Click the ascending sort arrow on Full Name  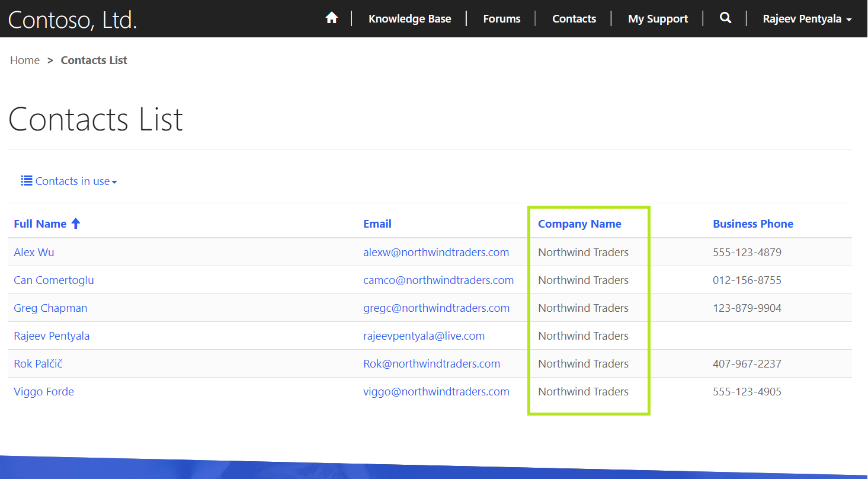[x=76, y=223]
